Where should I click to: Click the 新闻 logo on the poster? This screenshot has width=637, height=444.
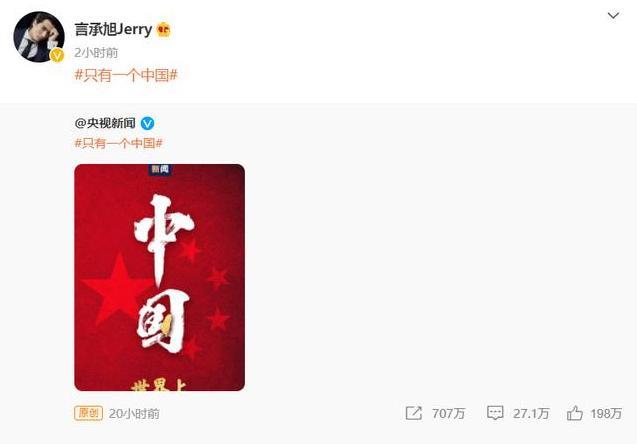[160, 169]
